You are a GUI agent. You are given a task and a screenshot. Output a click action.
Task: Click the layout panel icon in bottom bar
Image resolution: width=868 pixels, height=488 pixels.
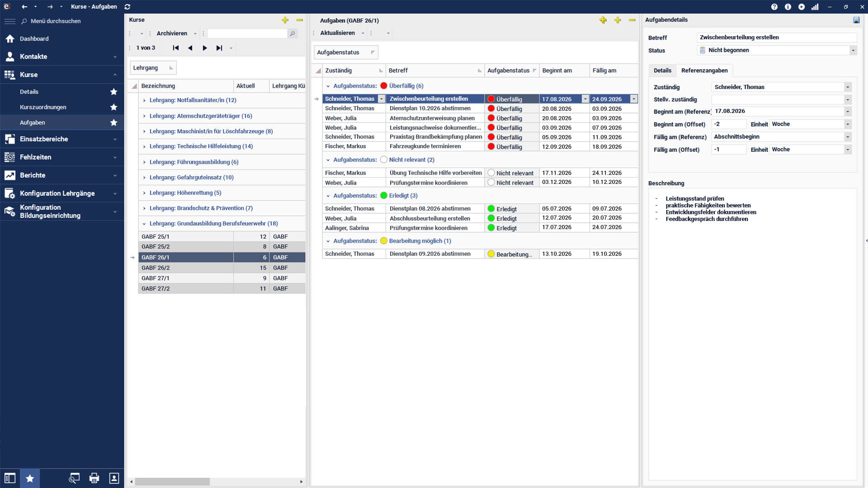point(10,478)
